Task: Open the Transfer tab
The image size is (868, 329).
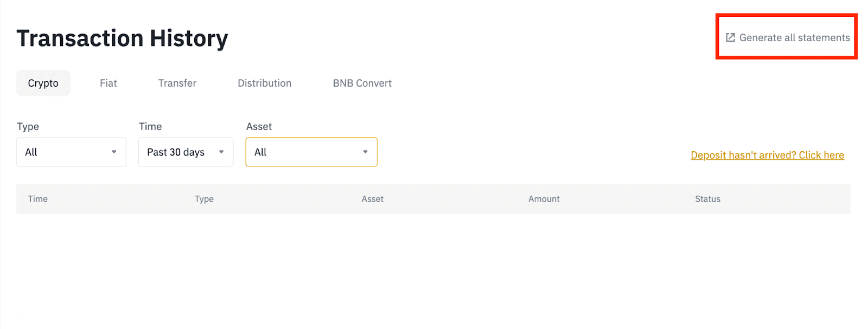Action: pos(177,83)
